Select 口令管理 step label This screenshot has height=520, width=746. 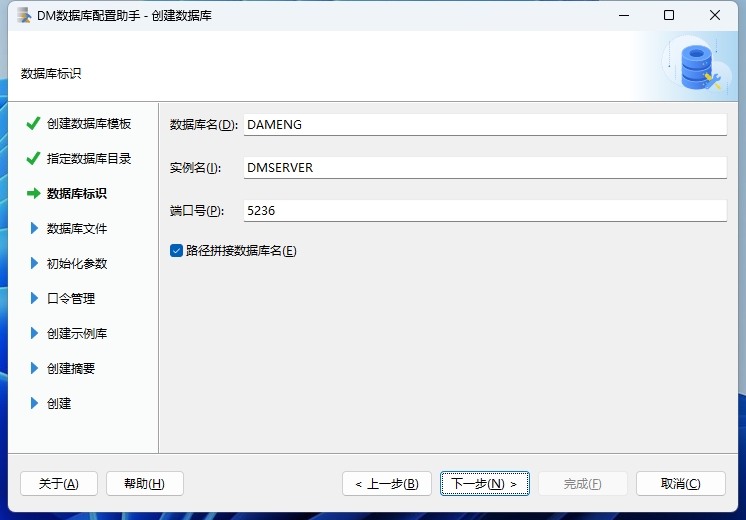[71, 298]
